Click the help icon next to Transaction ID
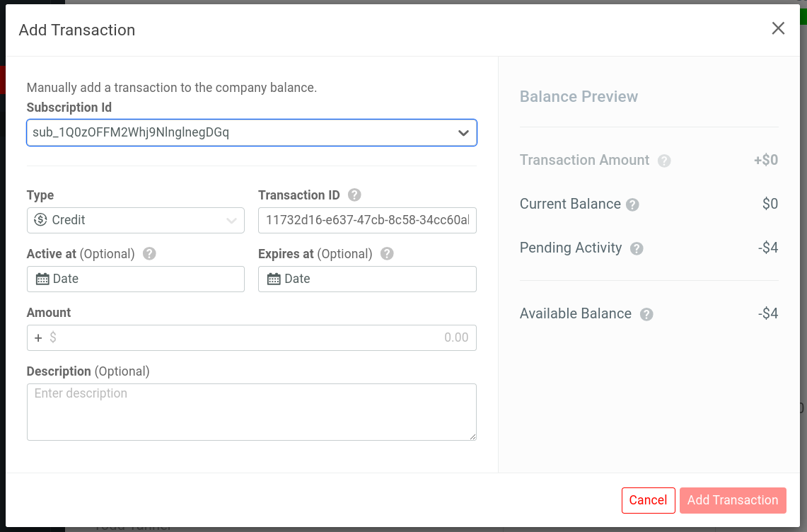This screenshot has height=532, width=807. [353, 195]
